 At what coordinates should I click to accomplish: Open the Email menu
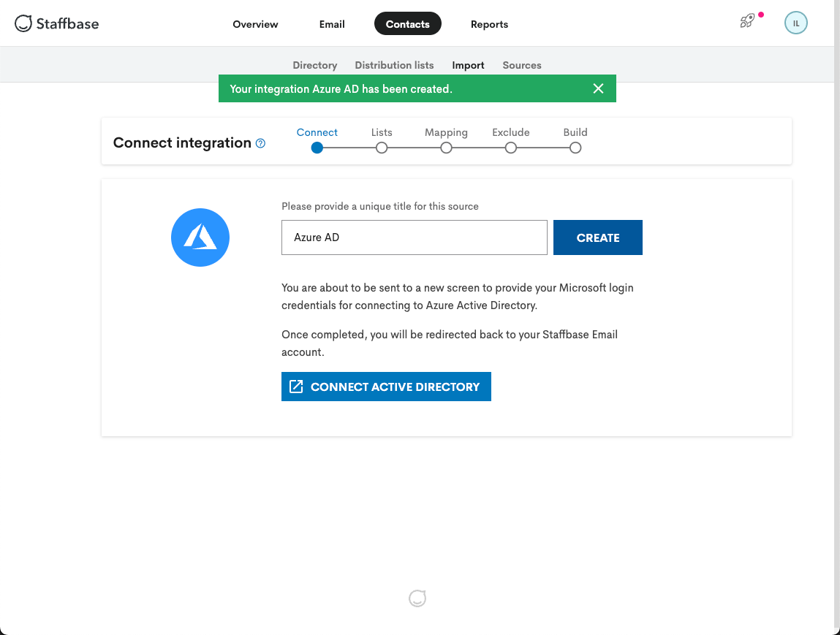pos(332,24)
